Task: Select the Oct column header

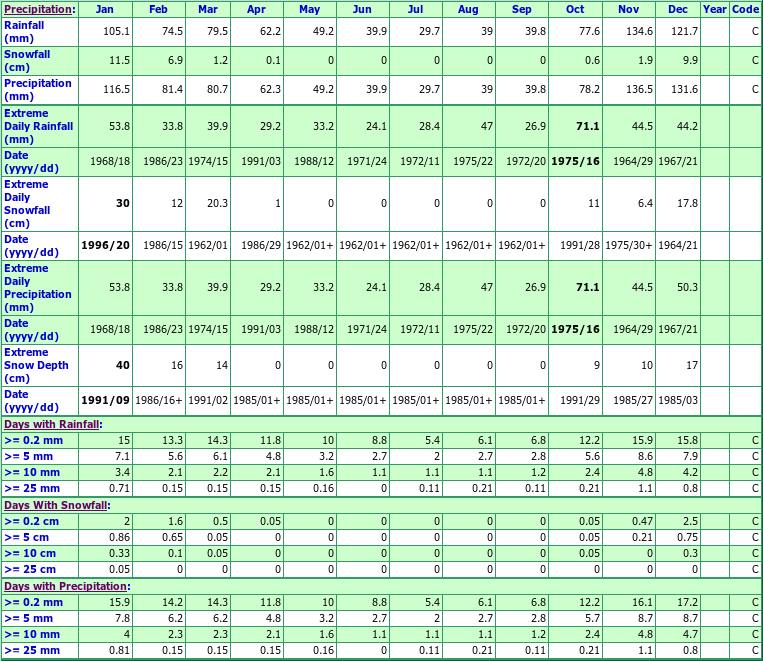Action: [x=574, y=9]
